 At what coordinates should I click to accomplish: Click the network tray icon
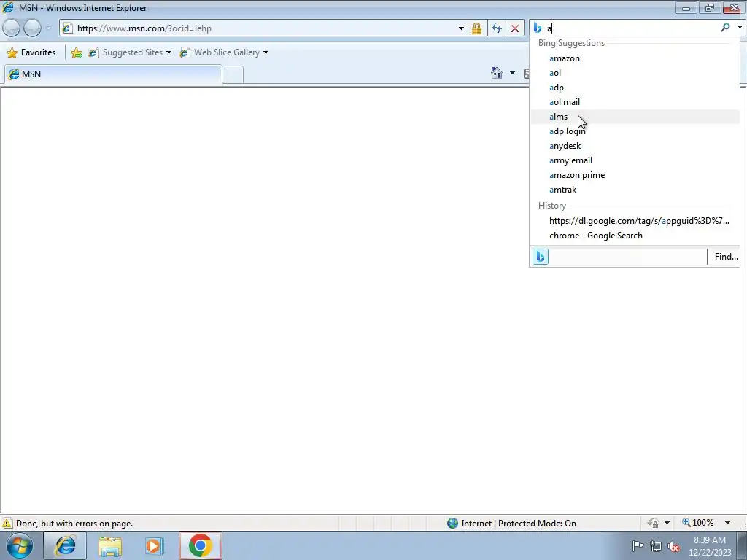656,546
